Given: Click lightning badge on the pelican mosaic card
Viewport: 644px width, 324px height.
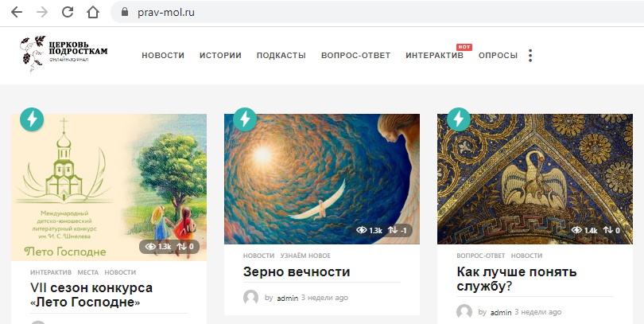Looking at the screenshot, I should 459,119.
